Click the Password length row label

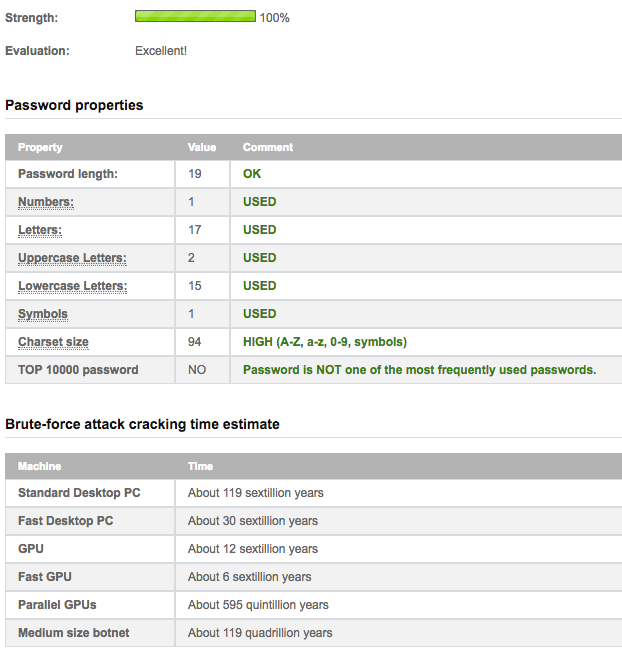(68, 174)
